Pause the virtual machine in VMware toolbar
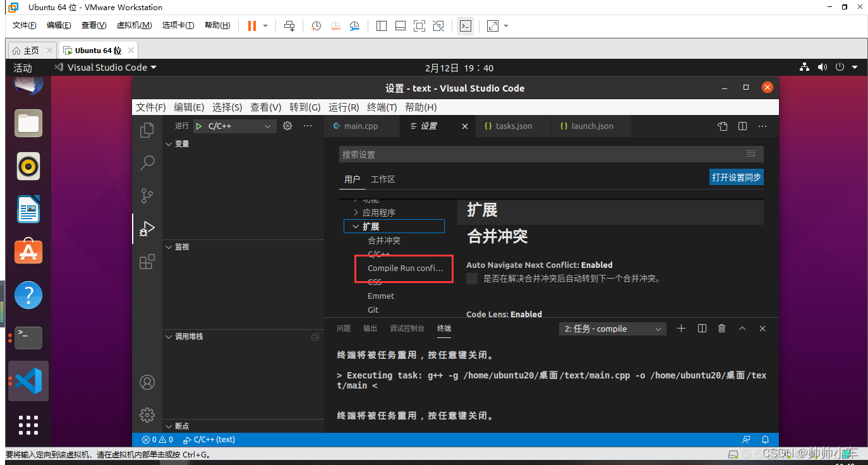This screenshot has width=868, height=465. pyautogui.click(x=252, y=26)
